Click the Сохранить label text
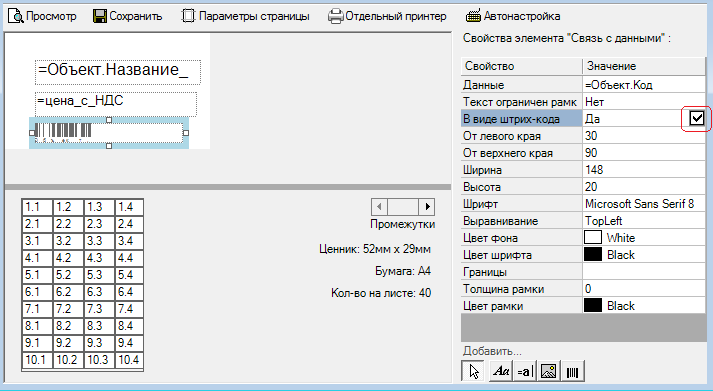 coord(136,16)
